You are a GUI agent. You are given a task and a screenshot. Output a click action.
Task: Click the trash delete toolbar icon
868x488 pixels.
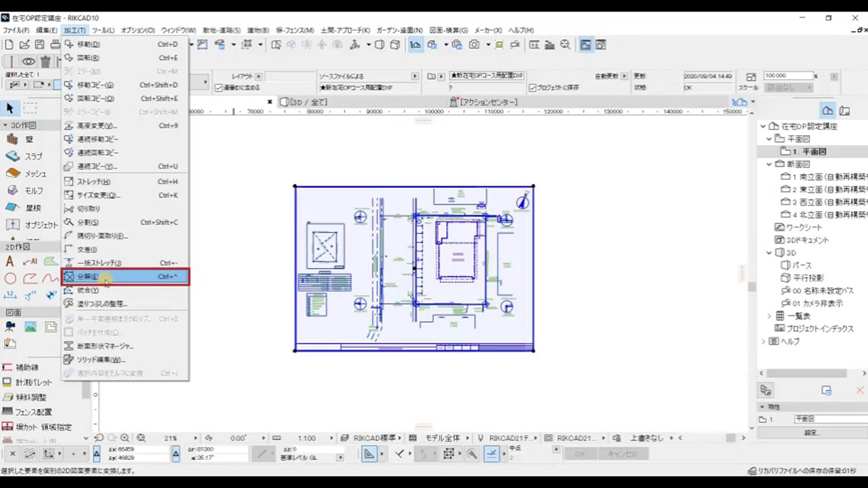point(45,62)
